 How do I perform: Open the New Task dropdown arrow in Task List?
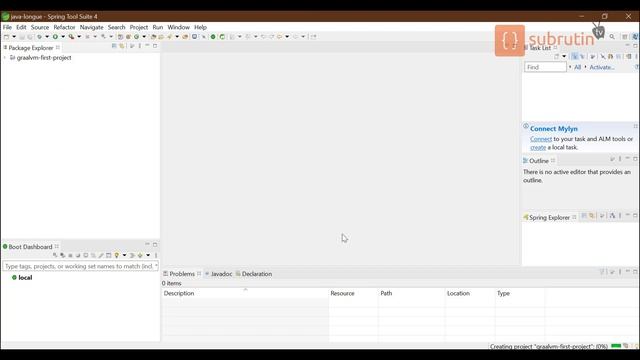pos(564,56)
